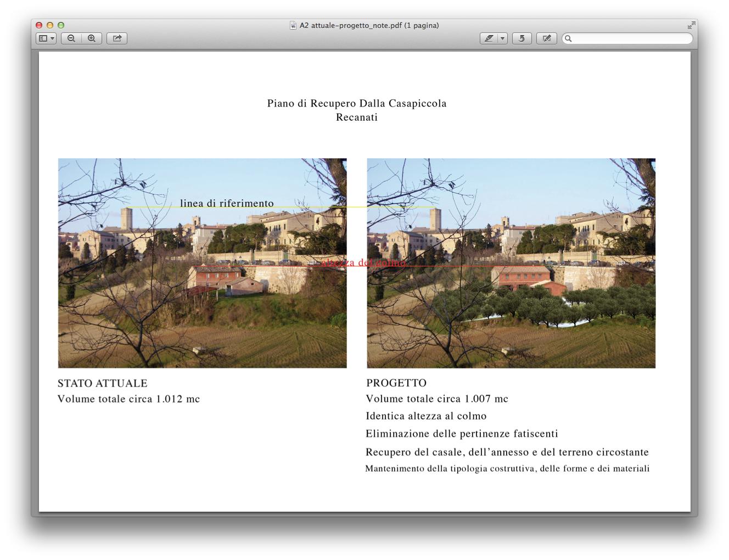This screenshot has width=729, height=560.
Task: Click the zoom in magnifier button
Action: [92, 38]
